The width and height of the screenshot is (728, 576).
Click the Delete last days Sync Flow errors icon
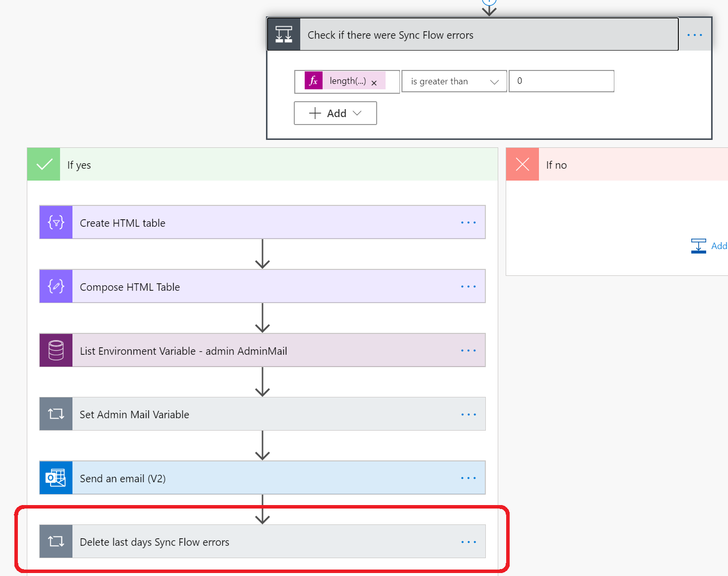pos(56,541)
